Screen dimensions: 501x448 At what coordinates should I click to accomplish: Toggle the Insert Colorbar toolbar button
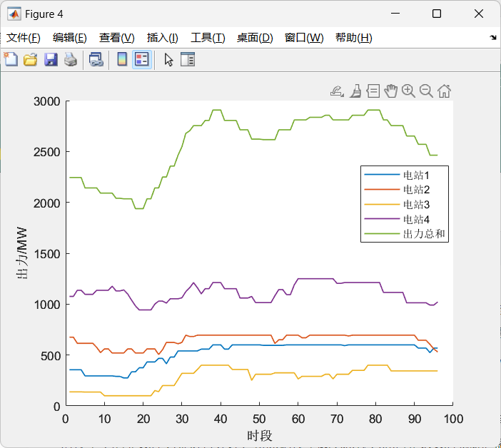(122, 60)
